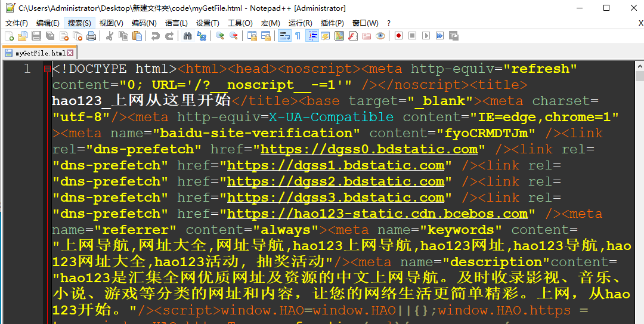Image resolution: width=644 pixels, height=324 pixels.
Task: Click the https://dgss0.bdstatic.com link
Action: click(x=369, y=149)
